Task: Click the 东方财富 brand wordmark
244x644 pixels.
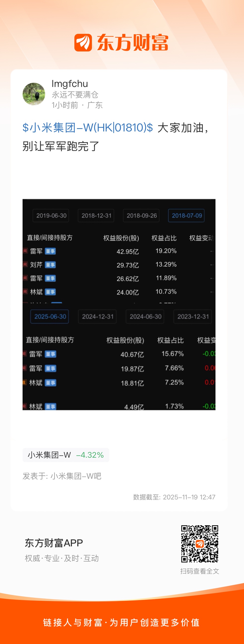Action: click(x=132, y=43)
